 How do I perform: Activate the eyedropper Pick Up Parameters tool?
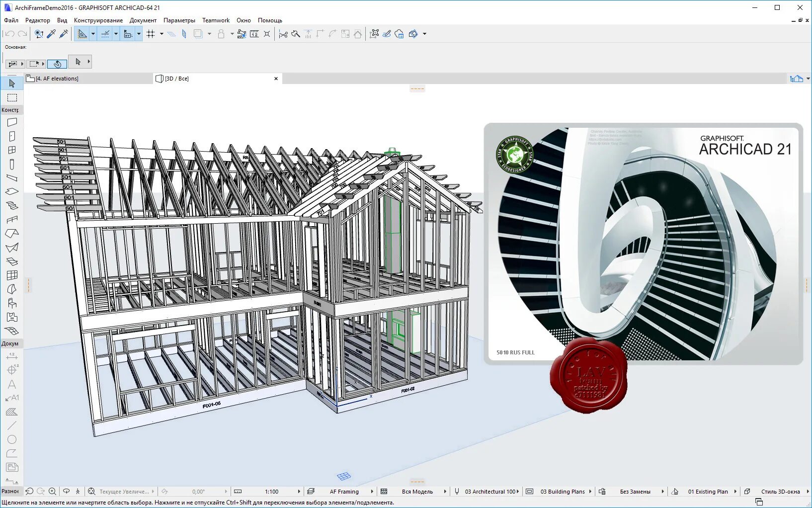coord(51,34)
